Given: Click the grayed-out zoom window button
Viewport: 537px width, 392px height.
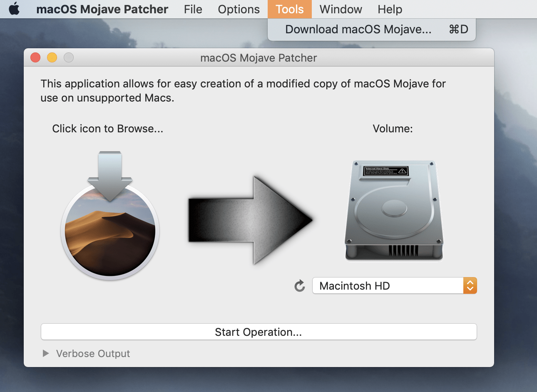Looking at the screenshot, I should [x=69, y=57].
